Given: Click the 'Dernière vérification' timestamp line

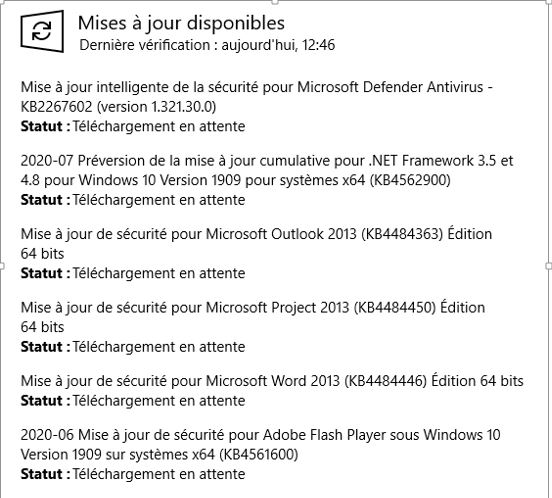Looking at the screenshot, I should pyautogui.click(x=207, y=45).
